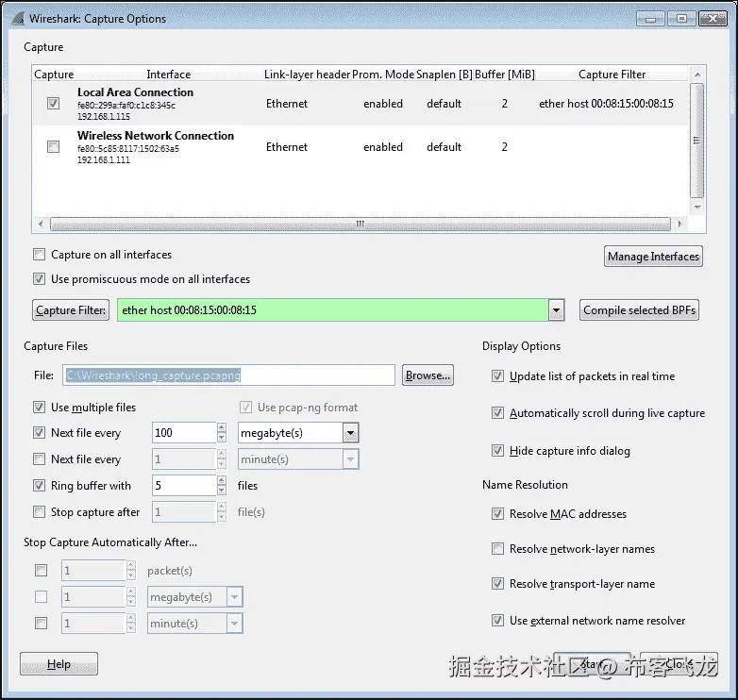
Task: Click the capture filter text field
Action: pyautogui.click(x=333, y=310)
